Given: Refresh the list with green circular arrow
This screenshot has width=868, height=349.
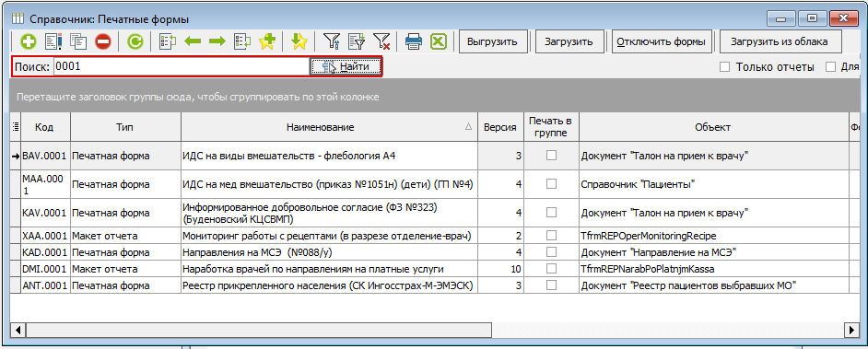Looking at the screenshot, I should (135, 41).
